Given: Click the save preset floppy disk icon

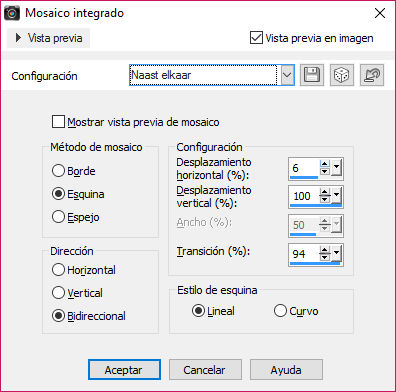Looking at the screenshot, I should click(312, 75).
